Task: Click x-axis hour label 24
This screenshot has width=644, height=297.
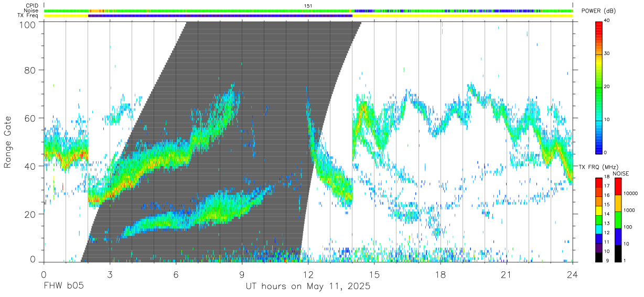Action: click(573, 274)
